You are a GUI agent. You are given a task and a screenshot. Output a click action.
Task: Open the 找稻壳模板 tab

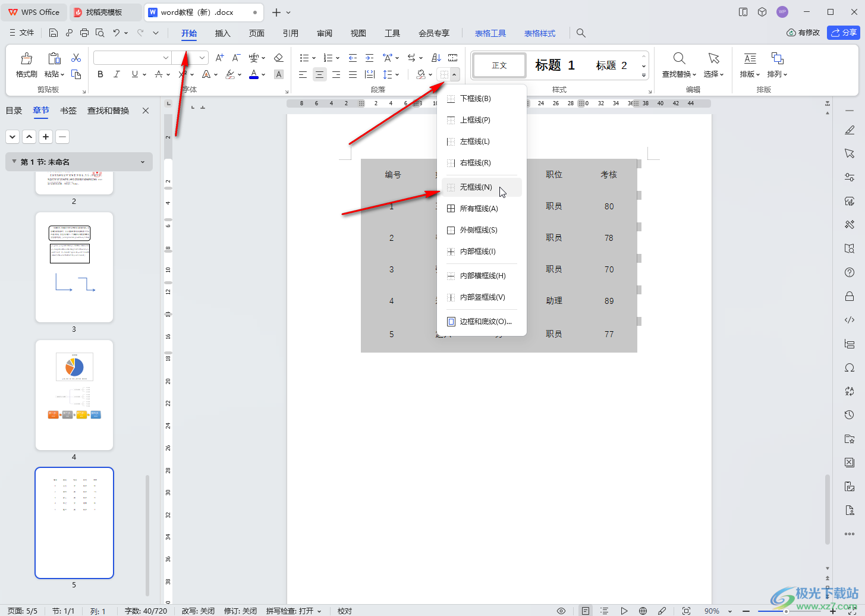click(x=105, y=12)
